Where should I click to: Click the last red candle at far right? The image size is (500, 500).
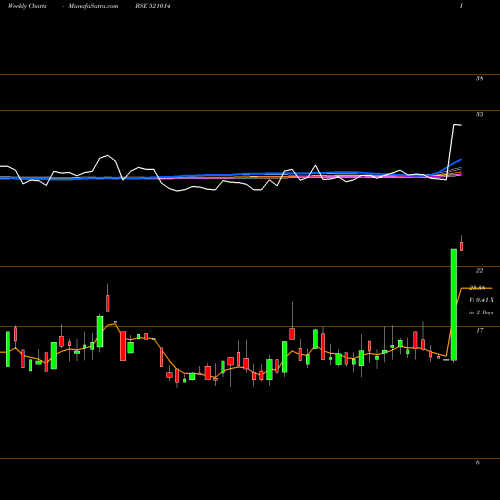click(x=462, y=246)
